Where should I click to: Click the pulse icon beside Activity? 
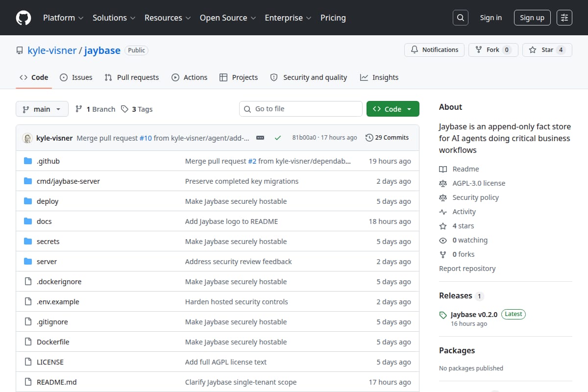pyautogui.click(x=443, y=212)
